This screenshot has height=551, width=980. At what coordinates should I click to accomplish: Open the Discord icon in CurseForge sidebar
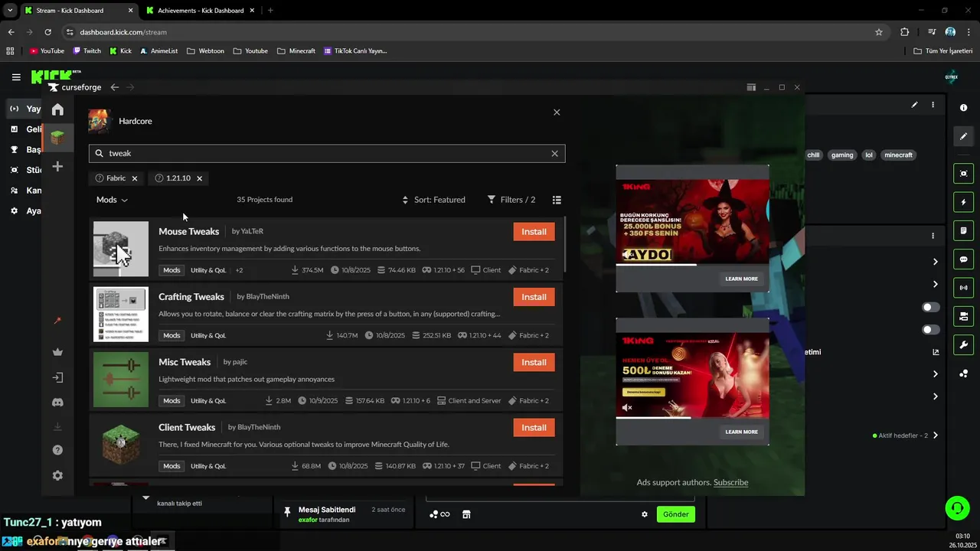pos(57,403)
